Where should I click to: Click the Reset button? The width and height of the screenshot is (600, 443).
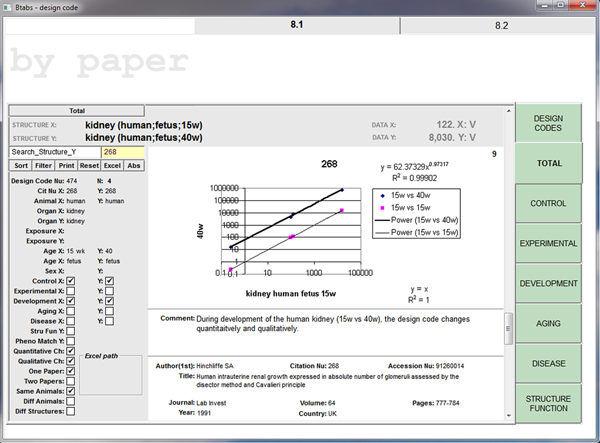pyautogui.click(x=89, y=166)
